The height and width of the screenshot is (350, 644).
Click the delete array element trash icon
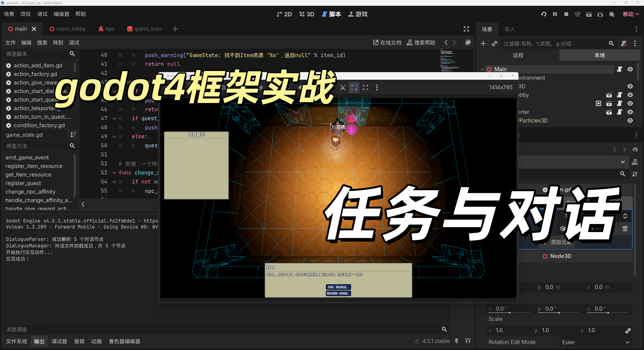[625, 229]
